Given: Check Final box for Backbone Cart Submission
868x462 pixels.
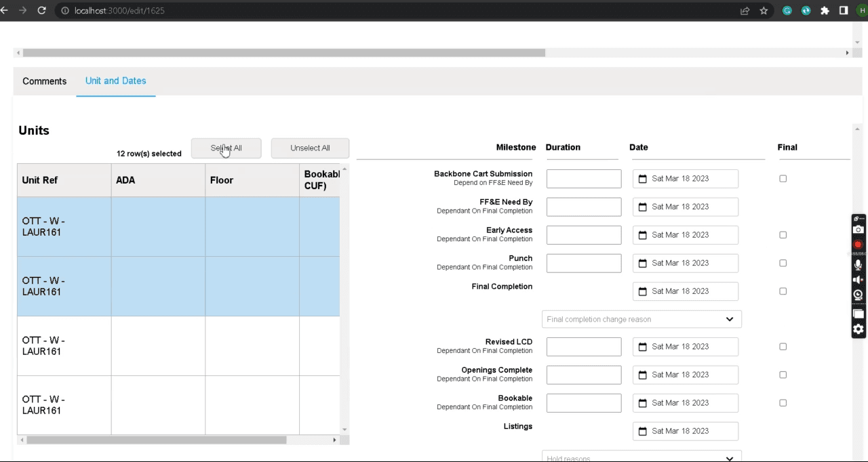Looking at the screenshot, I should coord(783,179).
